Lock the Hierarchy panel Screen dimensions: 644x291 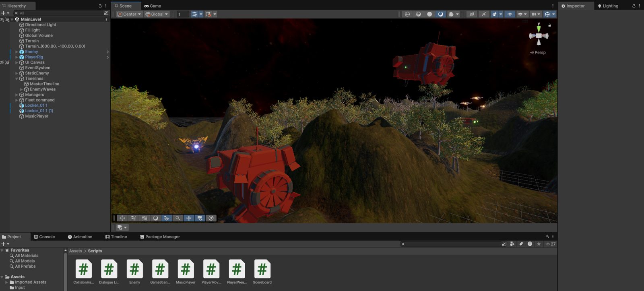click(x=100, y=6)
